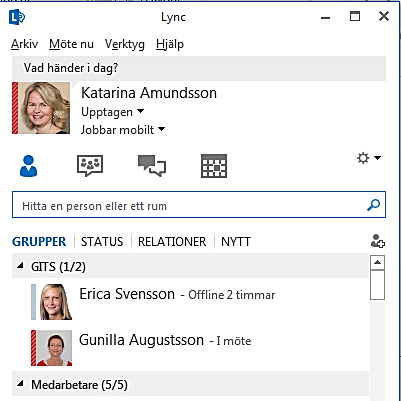Click the 'Hitta en person eller ett rum' search box

tap(199, 205)
